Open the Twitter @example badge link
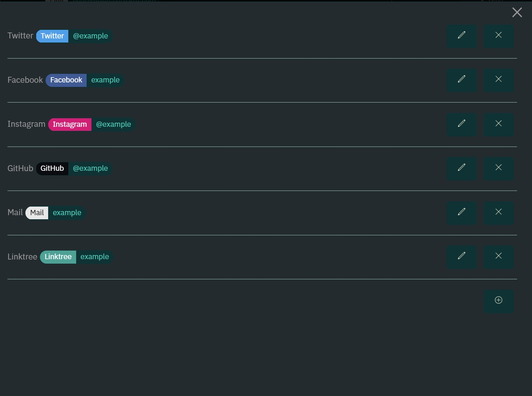 (75, 36)
